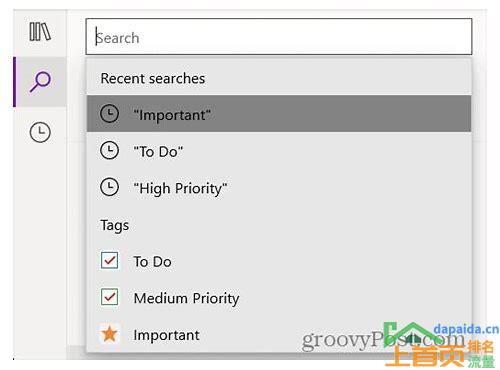This screenshot has width=500, height=370.
Task: Click the clock icon beside "High Priority" search
Action: click(109, 187)
